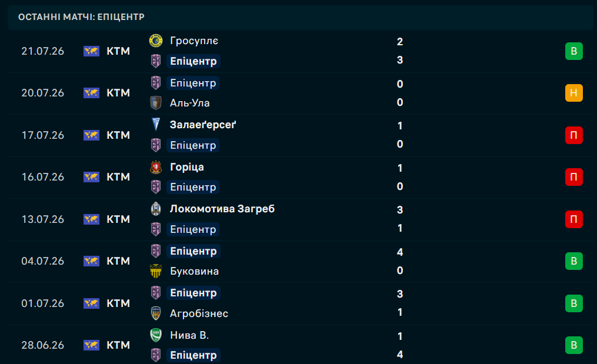
Task: Click the green В badge for 21.07.26 match
Action: click(574, 51)
